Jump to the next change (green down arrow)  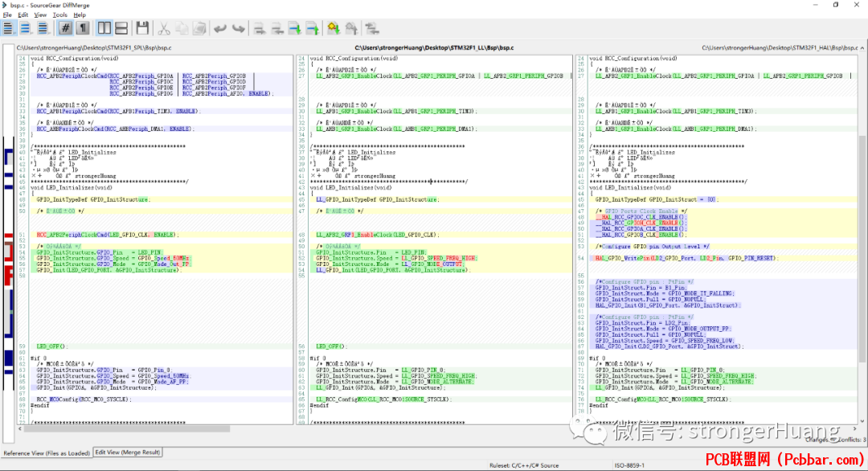click(294, 28)
